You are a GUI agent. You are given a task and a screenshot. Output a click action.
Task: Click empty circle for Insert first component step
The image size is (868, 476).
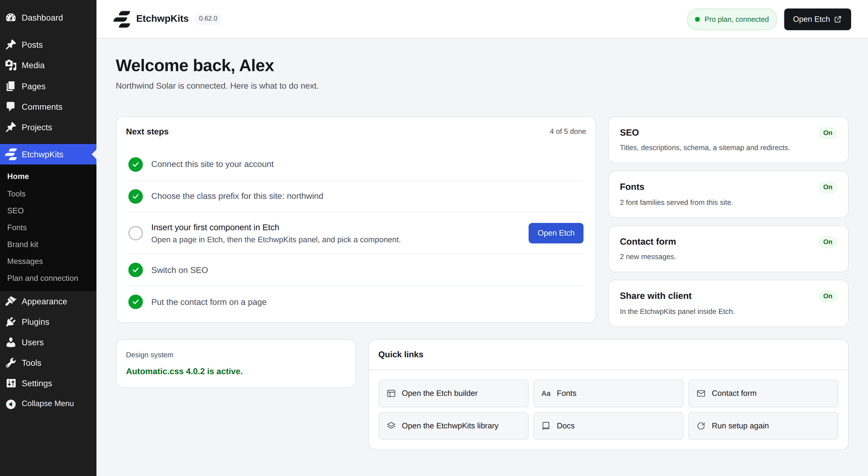point(136,233)
